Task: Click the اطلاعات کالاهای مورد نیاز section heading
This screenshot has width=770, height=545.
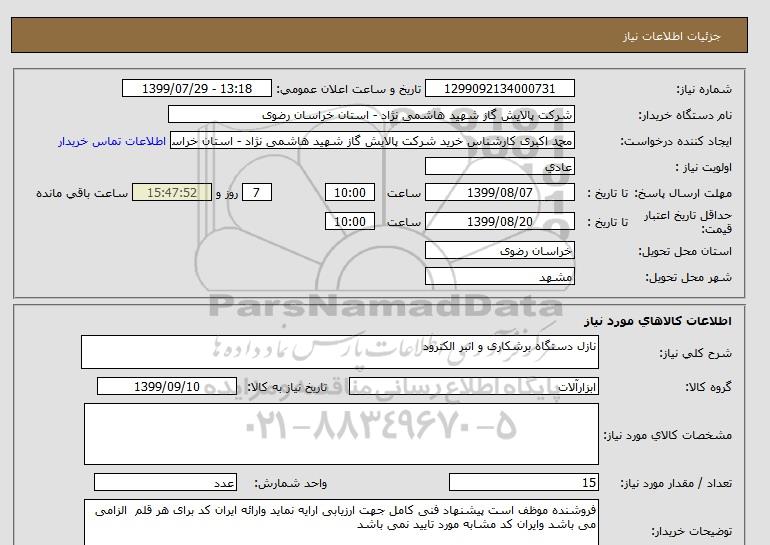Action: (658, 321)
